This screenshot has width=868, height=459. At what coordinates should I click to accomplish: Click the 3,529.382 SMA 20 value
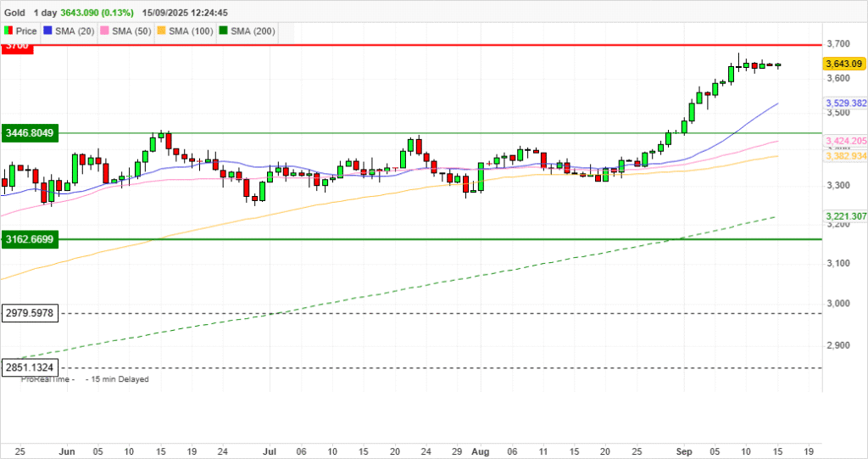click(845, 103)
